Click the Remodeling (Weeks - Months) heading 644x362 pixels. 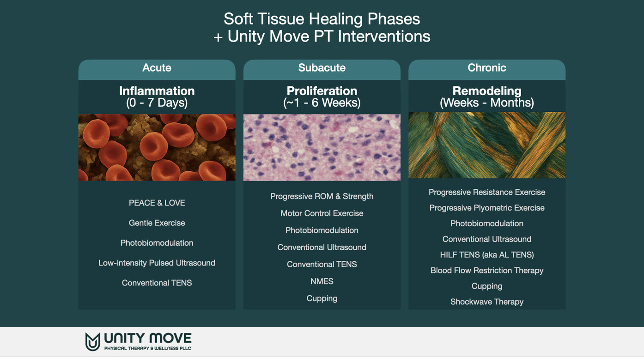pyautogui.click(x=486, y=97)
